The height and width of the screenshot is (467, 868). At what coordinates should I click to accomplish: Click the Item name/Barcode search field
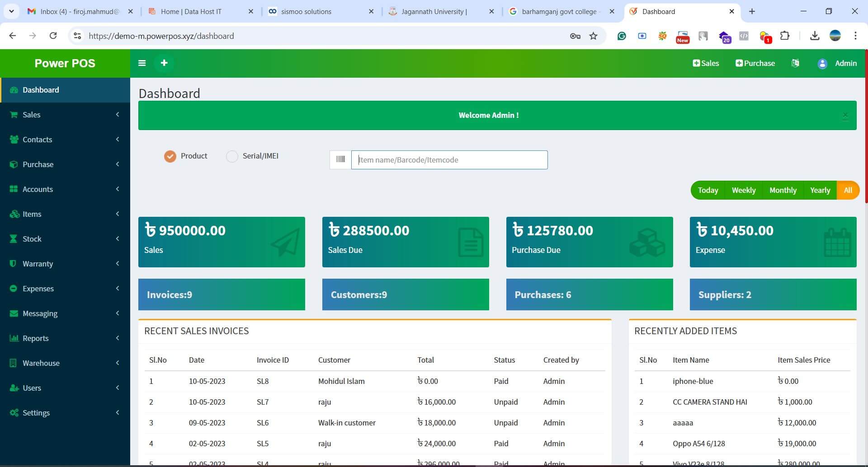point(449,160)
